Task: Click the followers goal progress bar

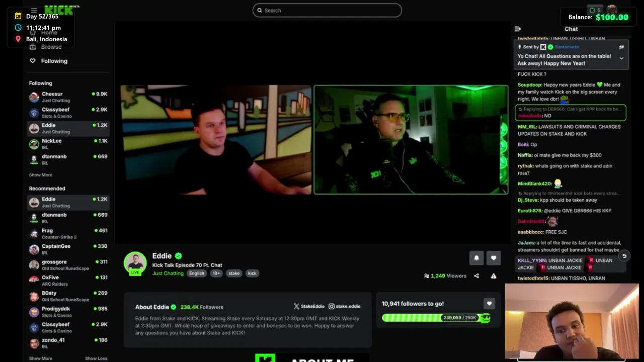Action: 436,318
